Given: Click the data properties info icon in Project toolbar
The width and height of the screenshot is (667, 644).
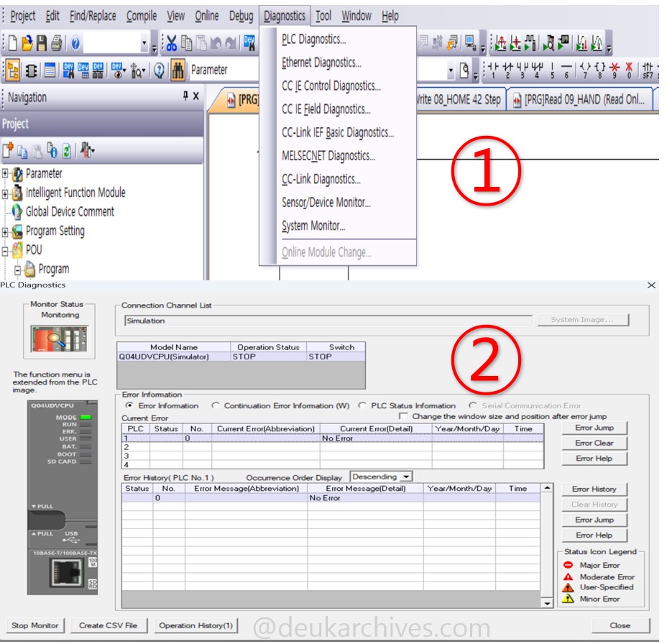Looking at the screenshot, I should (x=52, y=150).
